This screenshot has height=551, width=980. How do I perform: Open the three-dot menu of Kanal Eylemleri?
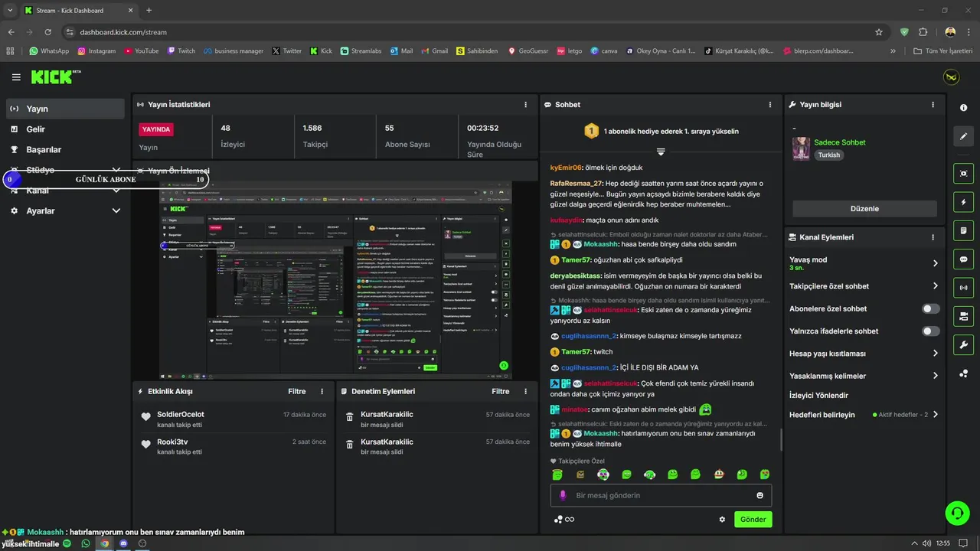click(x=933, y=237)
